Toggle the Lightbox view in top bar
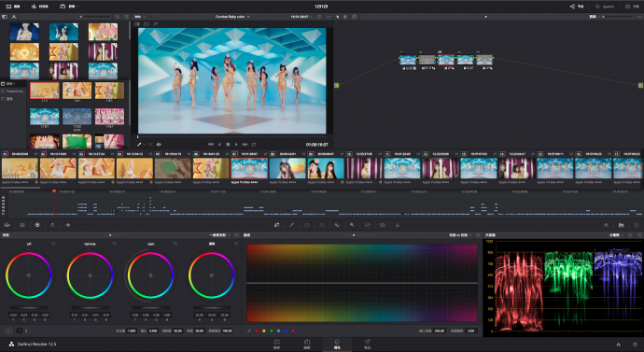644x352 pixels. 632,7
